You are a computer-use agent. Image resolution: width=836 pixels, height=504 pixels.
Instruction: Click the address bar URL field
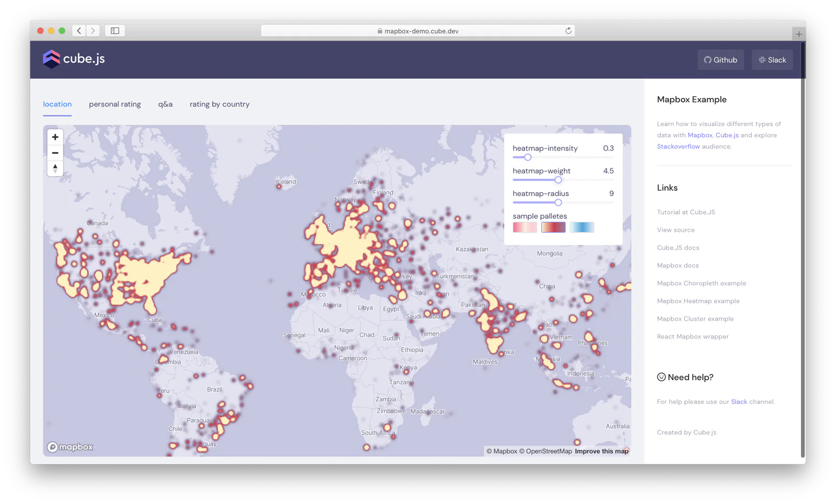pyautogui.click(x=418, y=31)
